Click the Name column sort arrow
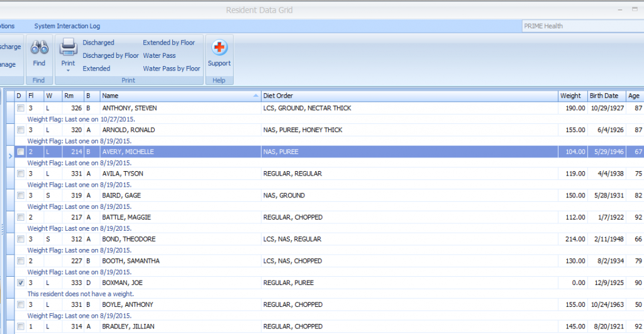Image resolution: width=644 pixels, height=334 pixels. coord(255,96)
